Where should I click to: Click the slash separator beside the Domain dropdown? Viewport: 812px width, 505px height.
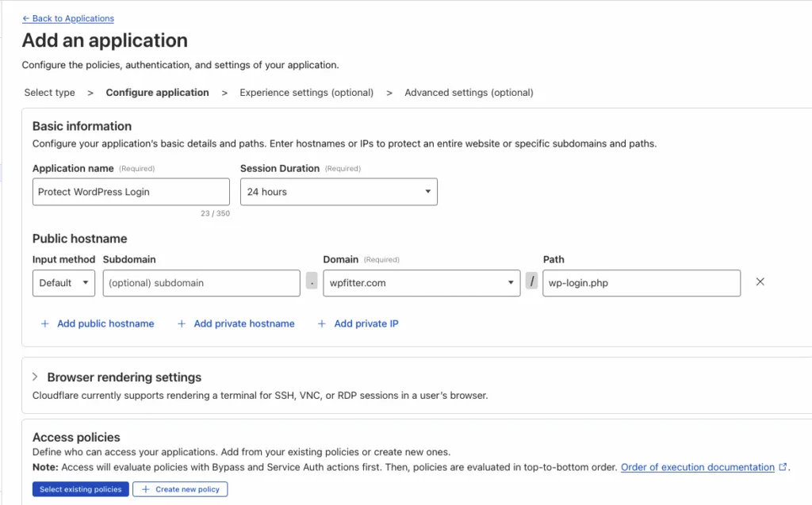pos(531,281)
